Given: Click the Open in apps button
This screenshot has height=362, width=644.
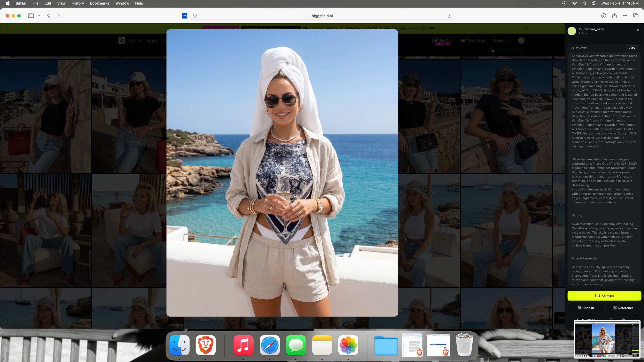Looking at the screenshot, I should (585, 308).
